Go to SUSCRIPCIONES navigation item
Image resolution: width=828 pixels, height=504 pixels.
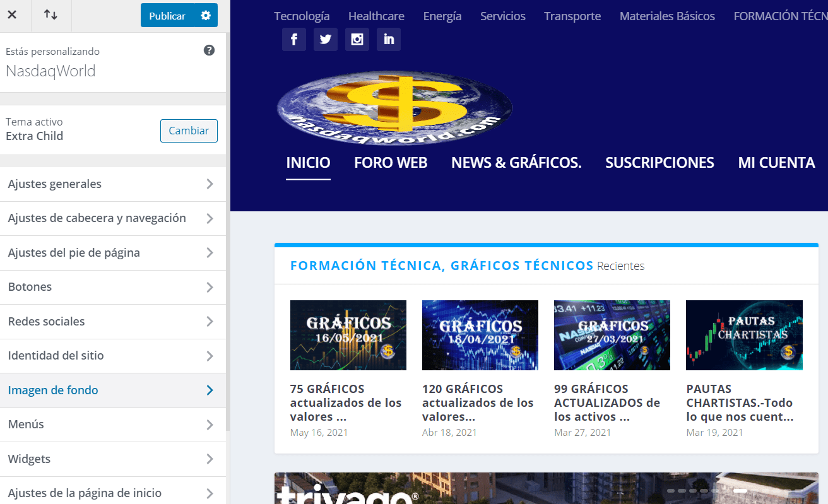[659, 163]
